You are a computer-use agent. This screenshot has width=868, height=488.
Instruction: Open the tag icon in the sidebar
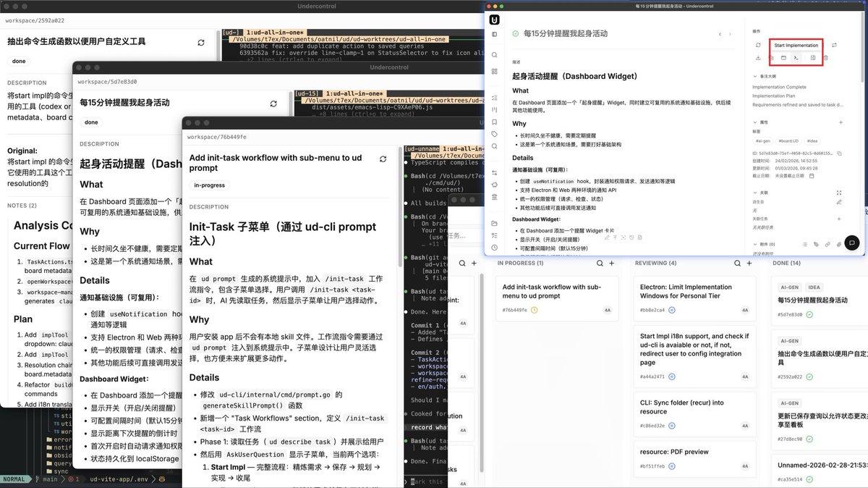click(x=495, y=134)
